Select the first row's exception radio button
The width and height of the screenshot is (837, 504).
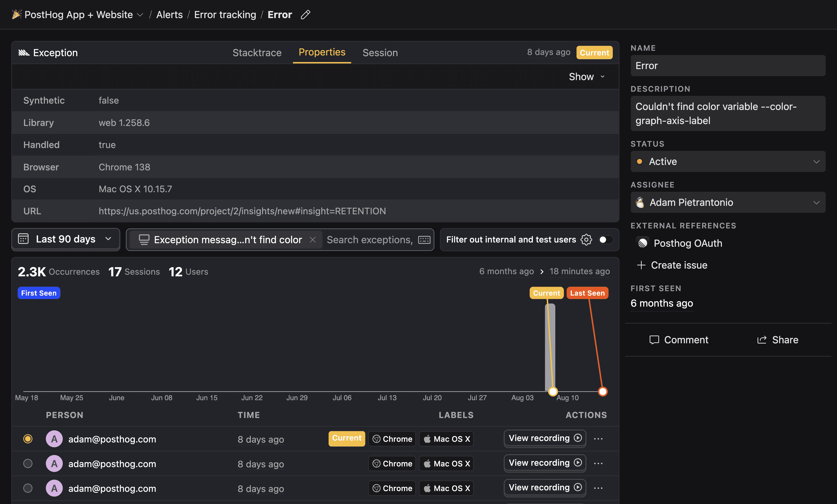click(x=28, y=439)
